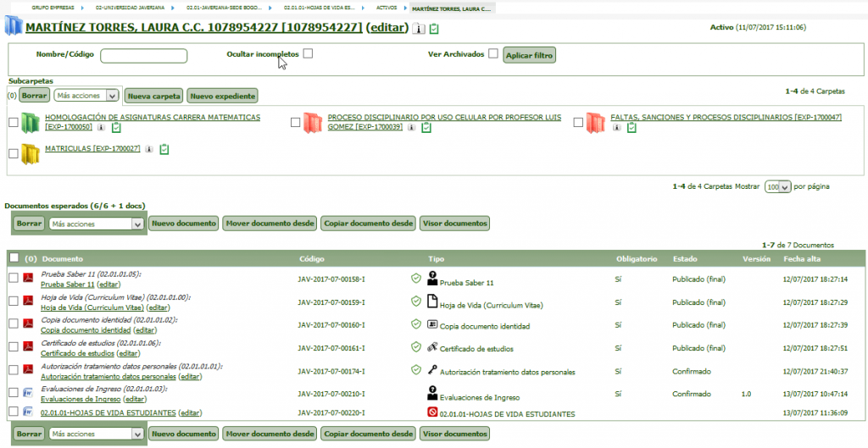
Task: Go to GRUPO EMPRESAS breadcrumb
Action: click(53, 8)
